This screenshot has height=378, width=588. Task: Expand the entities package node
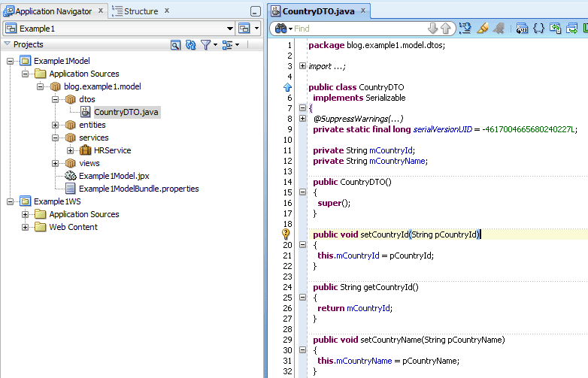point(55,125)
